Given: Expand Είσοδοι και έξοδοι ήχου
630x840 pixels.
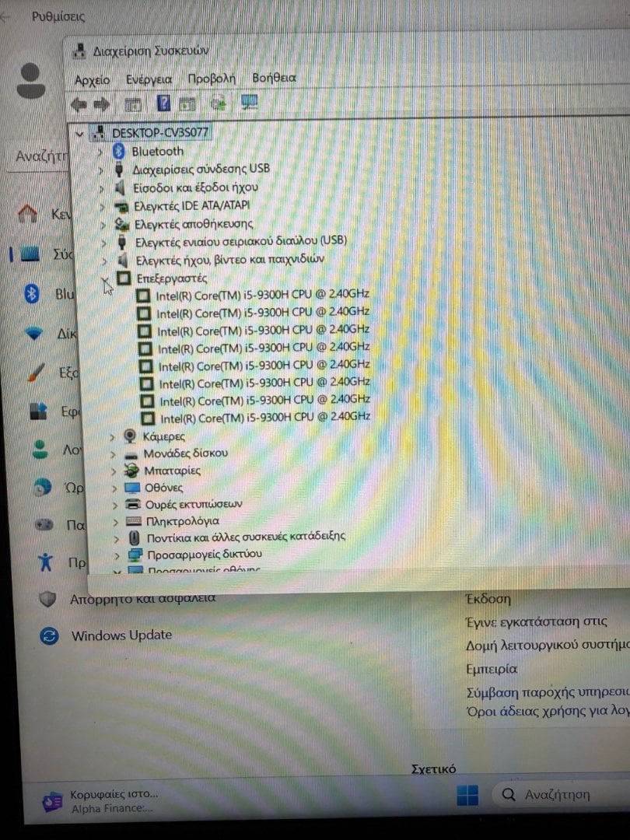Looking at the screenshot, I should tap(101, 188).
